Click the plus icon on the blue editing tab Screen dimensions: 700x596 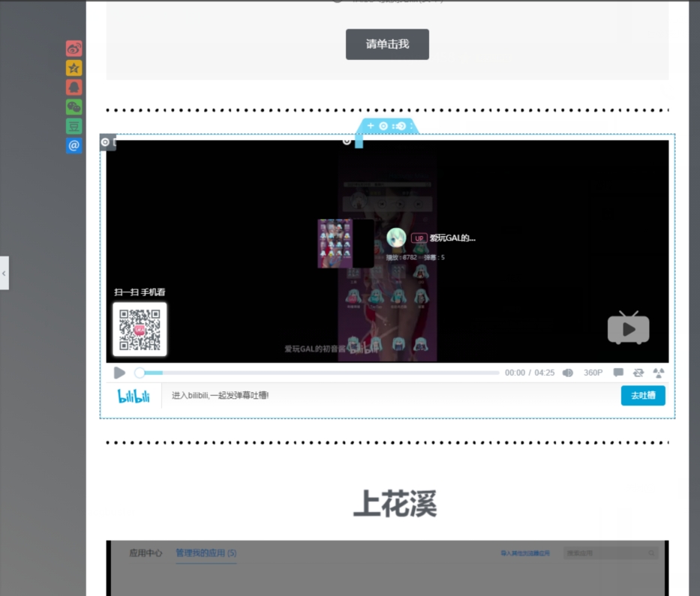(x=370, y=126)
